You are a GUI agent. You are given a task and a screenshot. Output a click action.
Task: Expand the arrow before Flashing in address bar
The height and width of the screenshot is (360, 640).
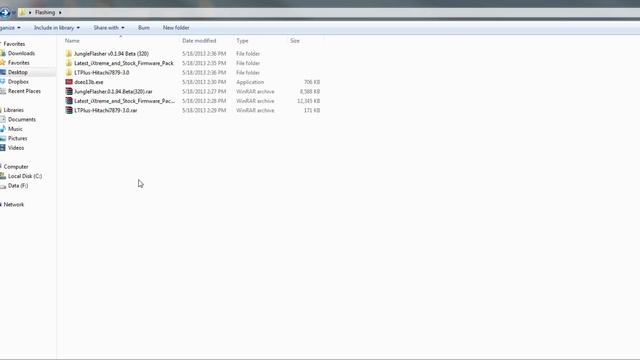point(30,13)
